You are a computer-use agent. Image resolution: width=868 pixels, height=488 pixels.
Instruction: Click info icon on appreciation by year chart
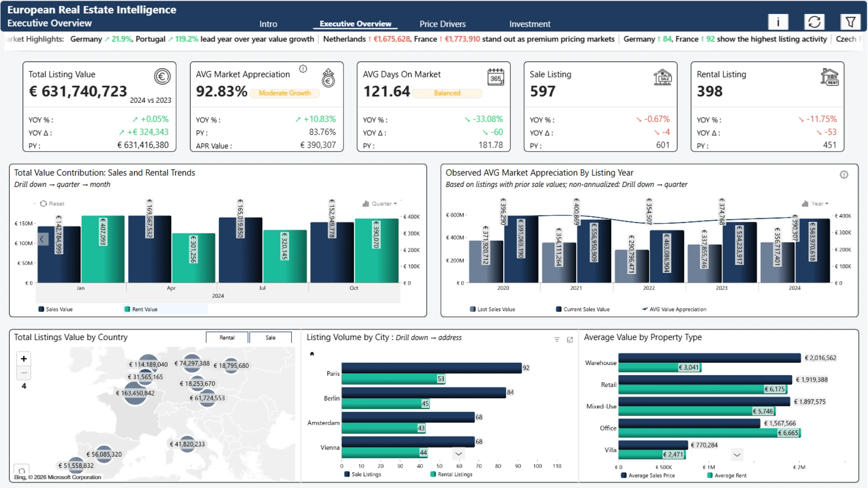[x=844, y=175]
